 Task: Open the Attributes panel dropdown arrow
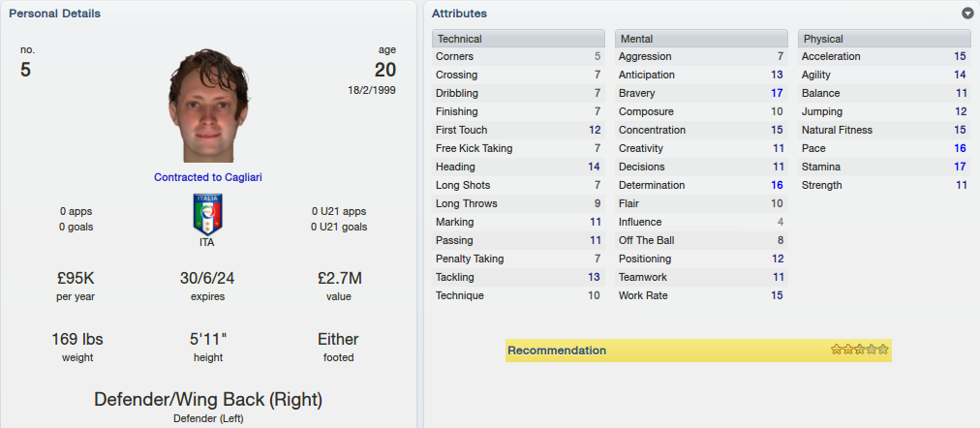click(968, 14)
